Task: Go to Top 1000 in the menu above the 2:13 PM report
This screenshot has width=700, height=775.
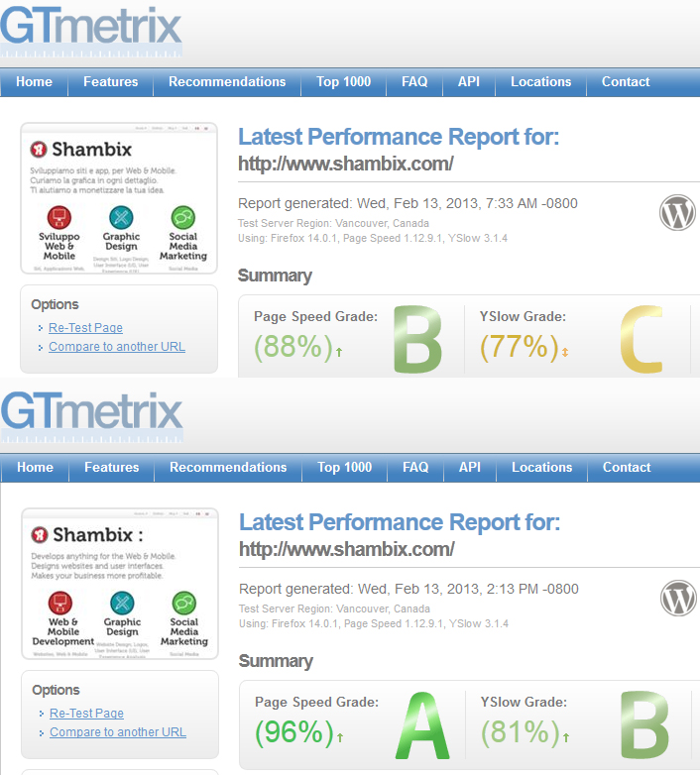Action: click(345, 468)
